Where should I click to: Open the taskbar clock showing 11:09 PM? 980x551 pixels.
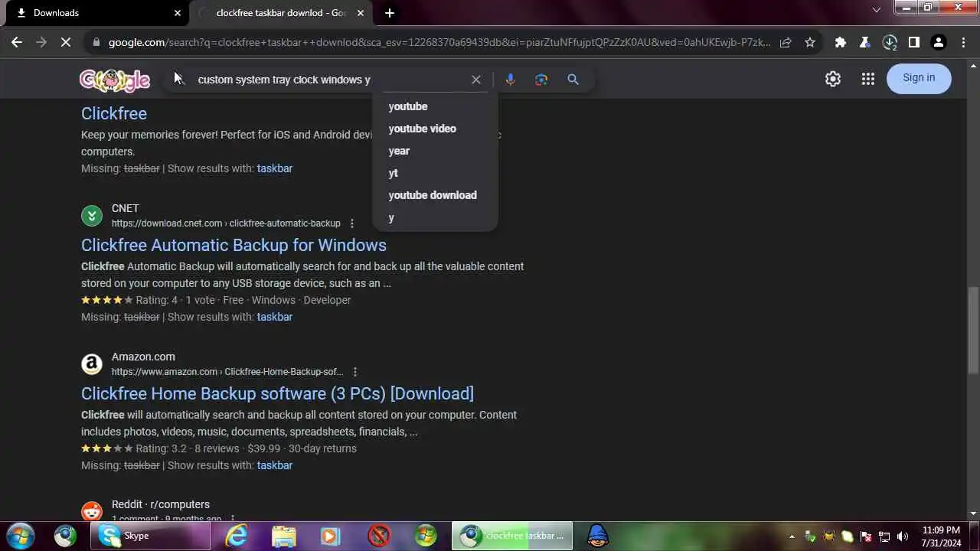(941, 536)
